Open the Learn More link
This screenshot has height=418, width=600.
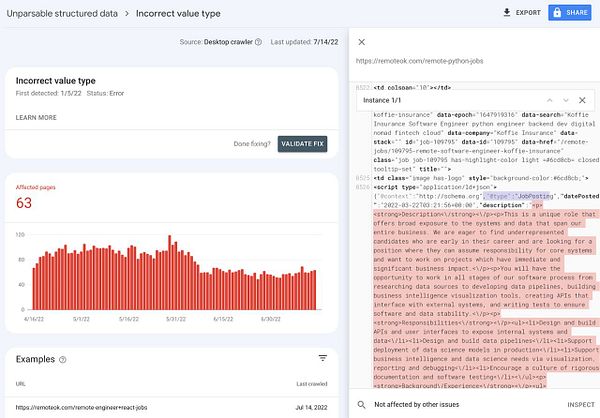point(36,117)
